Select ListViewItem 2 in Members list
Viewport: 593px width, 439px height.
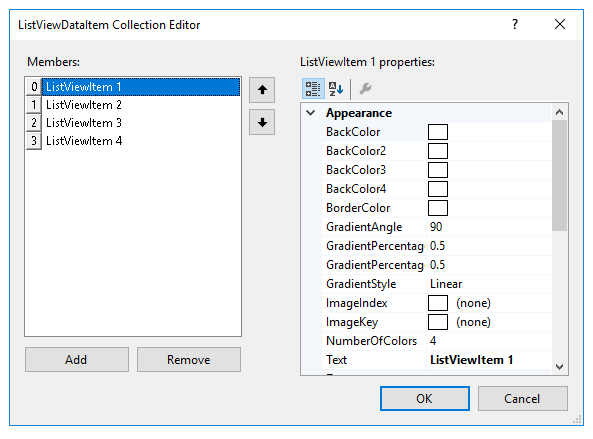[141, 105]
